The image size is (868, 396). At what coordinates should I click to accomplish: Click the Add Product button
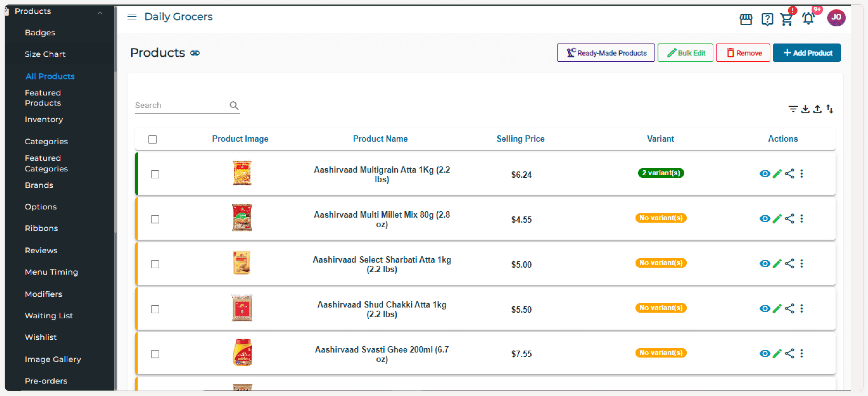[x=806, y=53]
